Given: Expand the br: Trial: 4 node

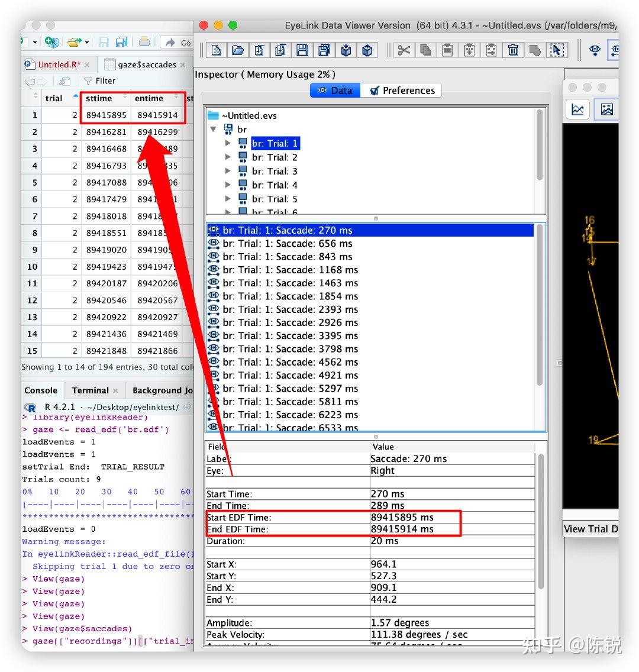Looking at the screenshot, I should (228, 185).
